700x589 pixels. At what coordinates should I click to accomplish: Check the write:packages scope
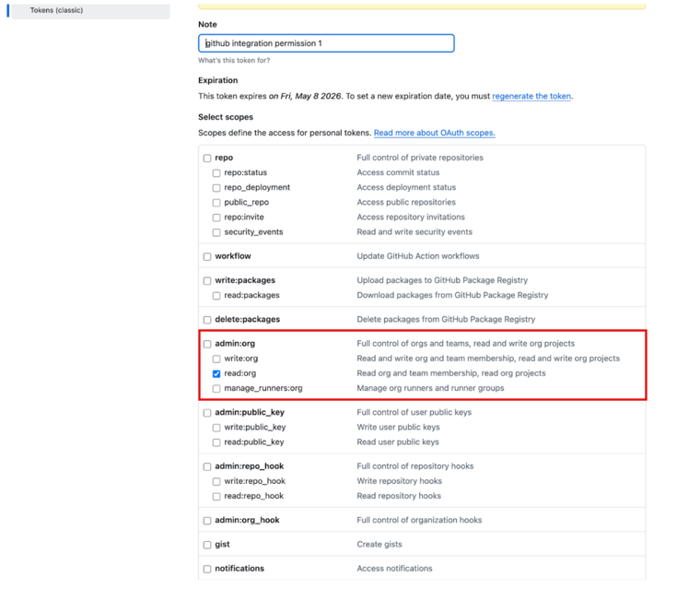(x=207, y=280)
